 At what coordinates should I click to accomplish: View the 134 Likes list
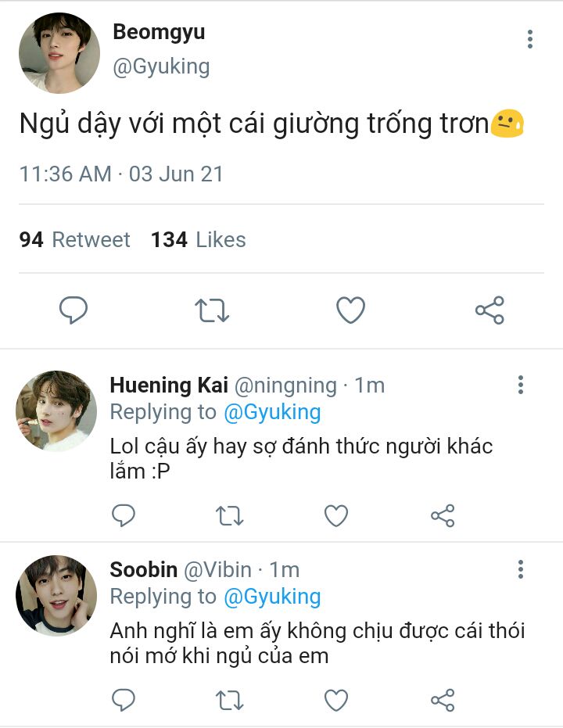point(199,239)
